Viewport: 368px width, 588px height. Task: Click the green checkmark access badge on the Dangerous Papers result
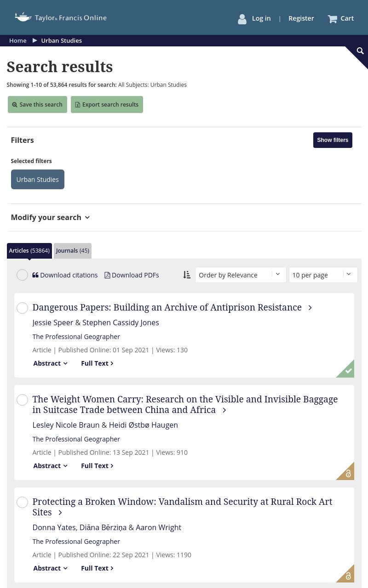click(347, 370)
